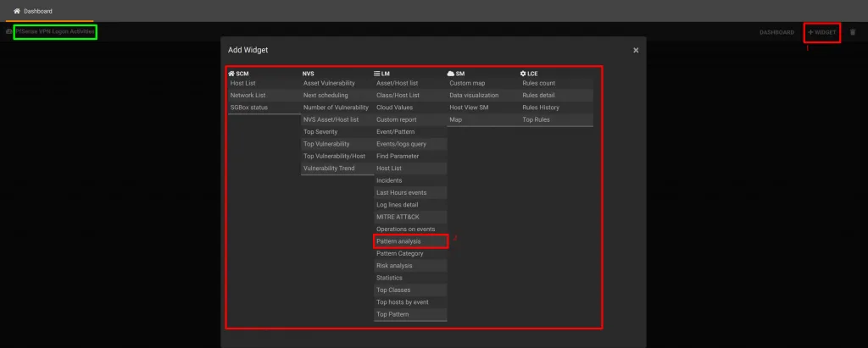Click the trash delete dashboard icon
The image size is (868, 348).
[853, 32]
